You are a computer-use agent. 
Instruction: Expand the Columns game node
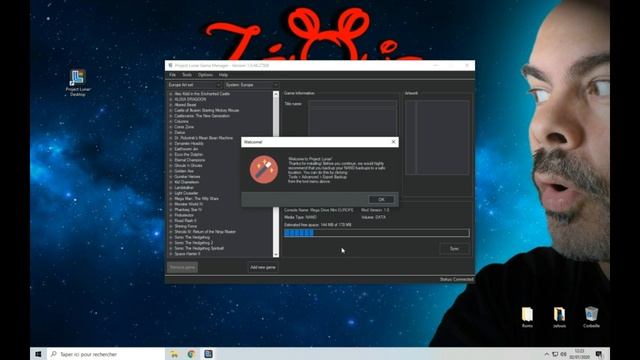[171, 121]
